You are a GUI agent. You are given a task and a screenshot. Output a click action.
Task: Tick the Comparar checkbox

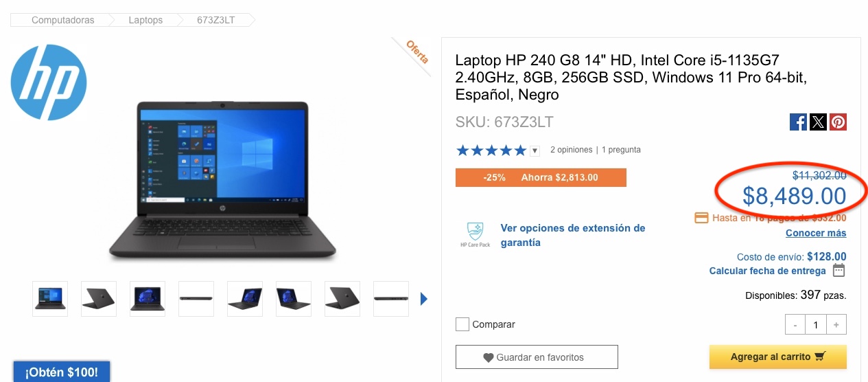coord(462,324)
